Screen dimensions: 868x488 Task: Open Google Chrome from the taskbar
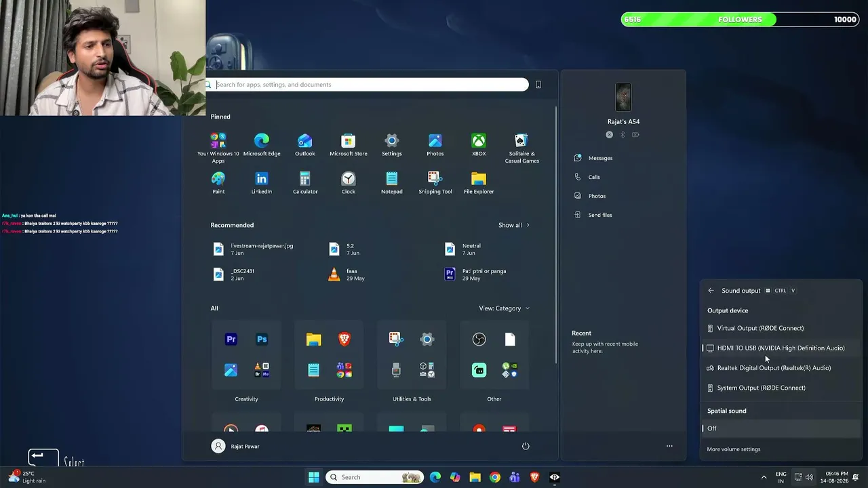click(x=495, y=477)
